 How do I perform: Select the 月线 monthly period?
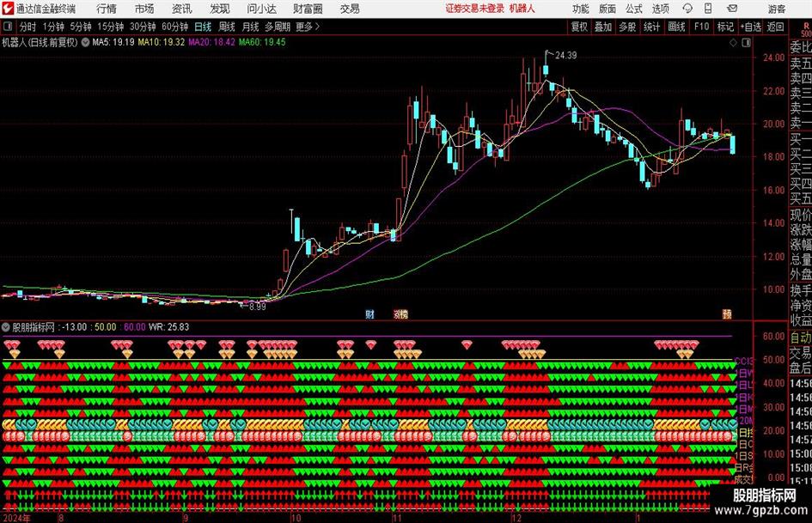pyautogui.click(x=251, y=27)
